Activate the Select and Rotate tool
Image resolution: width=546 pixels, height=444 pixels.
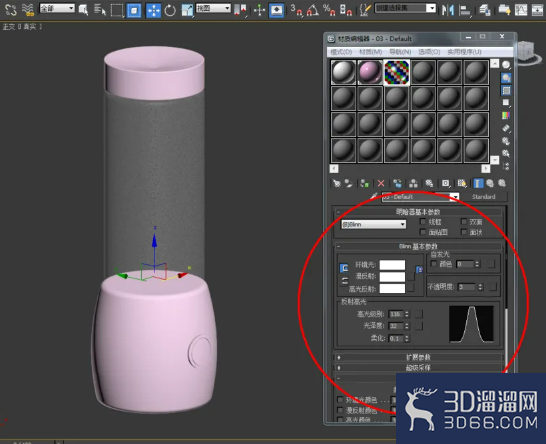(170, 10)
